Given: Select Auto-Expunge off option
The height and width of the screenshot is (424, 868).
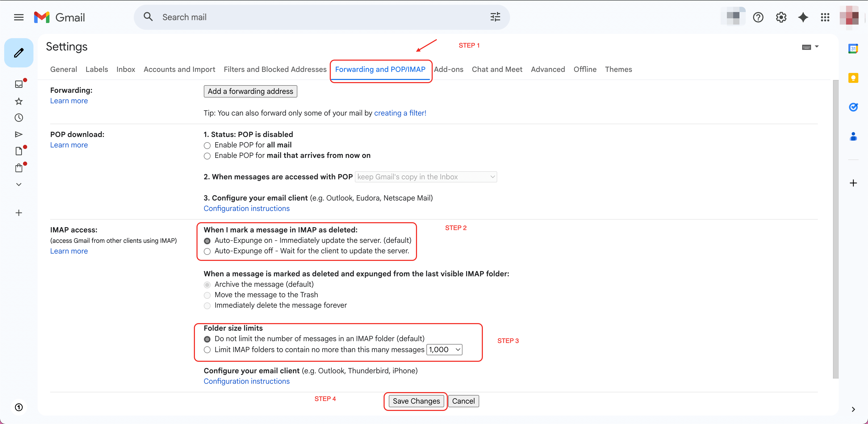Looking at the screenshot, I should click(x=207, y=251).
